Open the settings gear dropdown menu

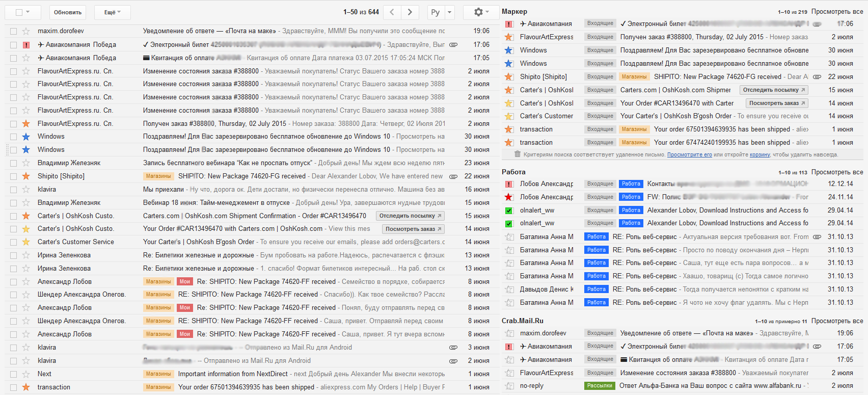coord(481,12)
